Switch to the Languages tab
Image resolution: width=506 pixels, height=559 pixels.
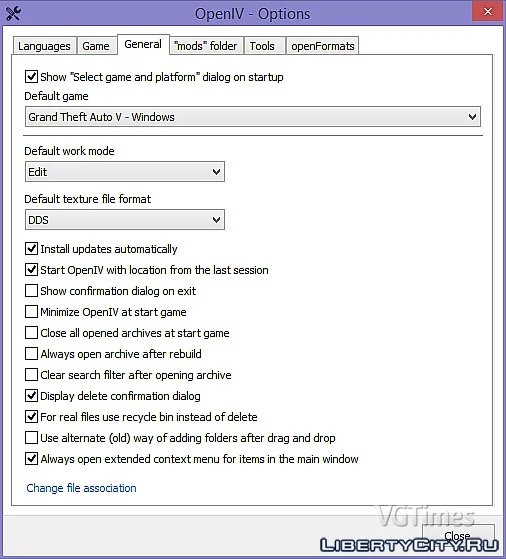tap(44, 46)
